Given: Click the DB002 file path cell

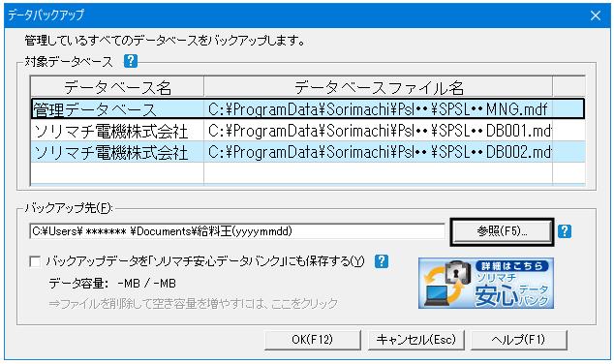Looking at the screenshot, I should (378, 152).
